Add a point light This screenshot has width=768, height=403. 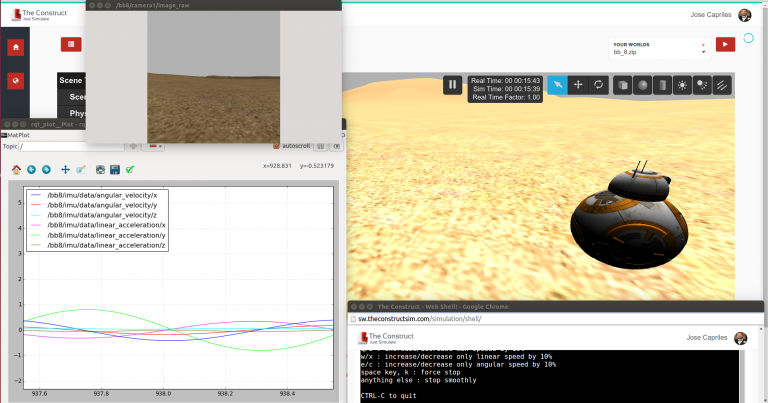point(681,86)
